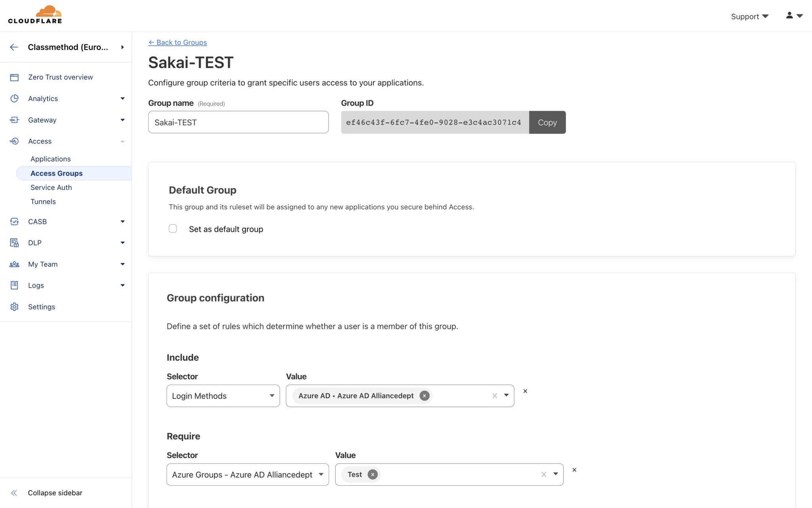Click the Cloudflare logo
Screen dimensions: 812x508
click(34, 14)
